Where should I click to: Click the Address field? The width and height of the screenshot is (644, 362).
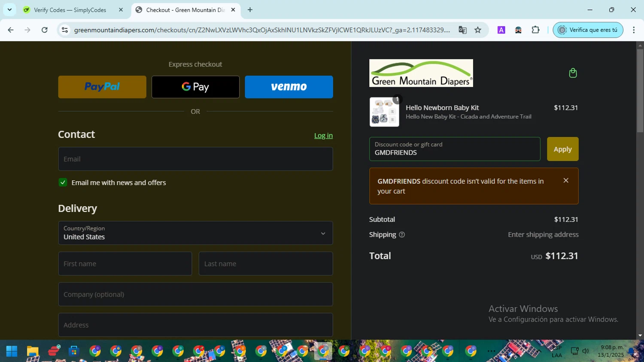coord(195,325)
